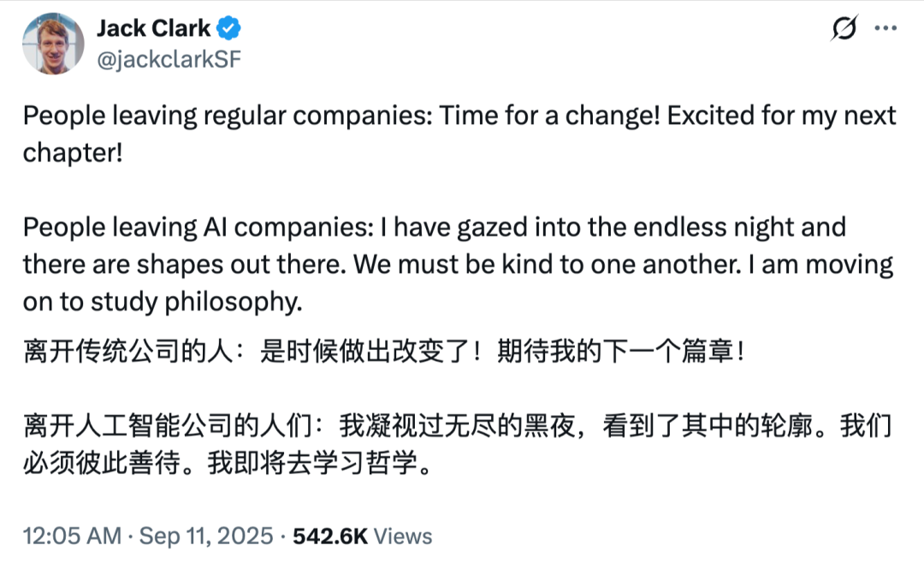Viewport: 924px width, 569px height.
Task: Click the "on to study philosophy." line
Action: pos(163,302)
